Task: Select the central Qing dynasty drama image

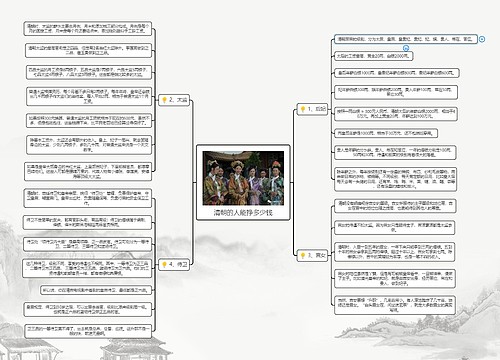Action: 243,178
